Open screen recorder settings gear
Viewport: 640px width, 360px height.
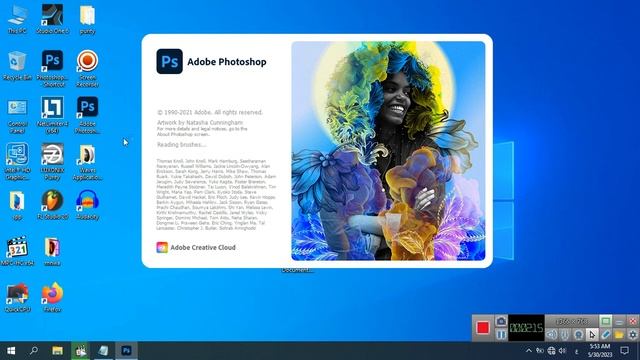pyautogui.click(x=633, y=334)
